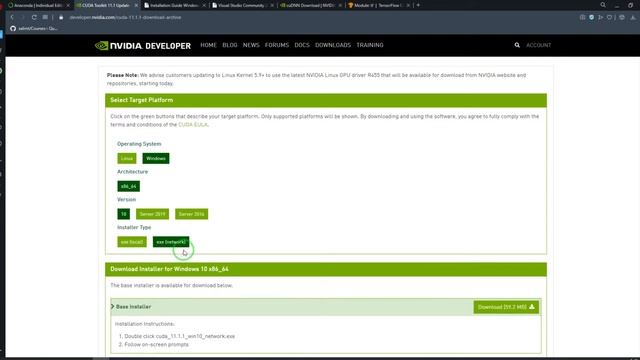This screenshot has height=360, width=640.
Task: Open a new tab with the plus icon
Action: coord(418,5)
